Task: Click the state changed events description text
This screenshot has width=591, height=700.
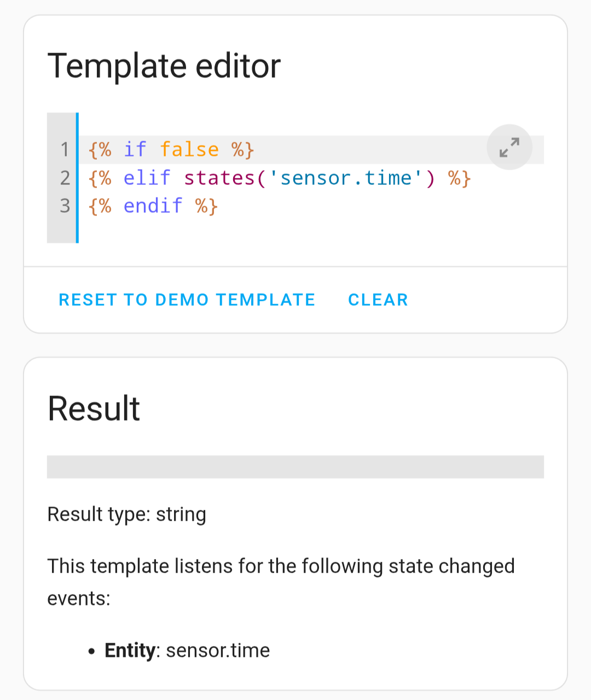Action: click(x=281, y=582)
